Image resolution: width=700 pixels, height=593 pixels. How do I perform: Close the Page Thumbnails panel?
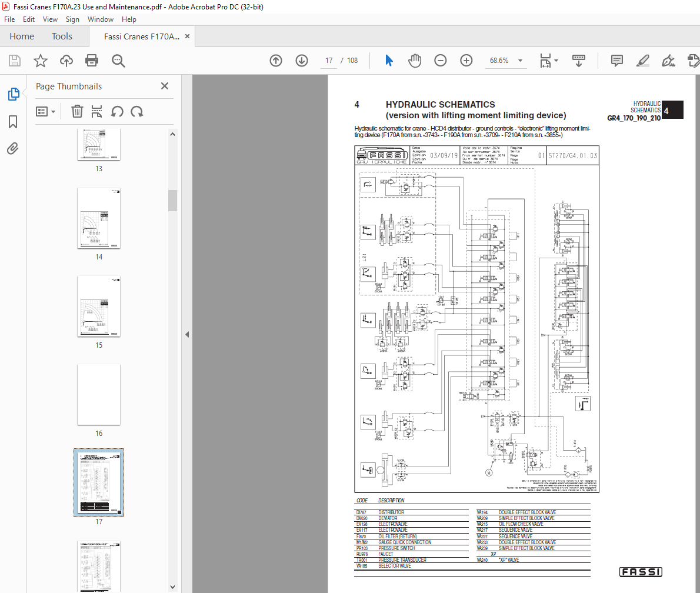click(165, 86)
